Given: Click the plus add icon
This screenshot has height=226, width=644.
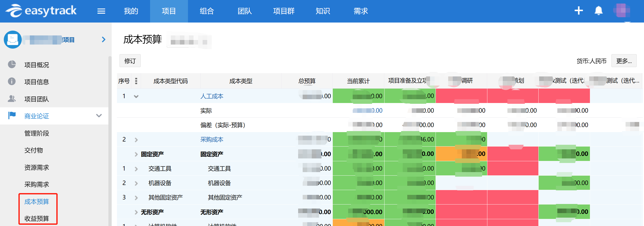Looking at the screenshot, I should (x=578, y=11).
